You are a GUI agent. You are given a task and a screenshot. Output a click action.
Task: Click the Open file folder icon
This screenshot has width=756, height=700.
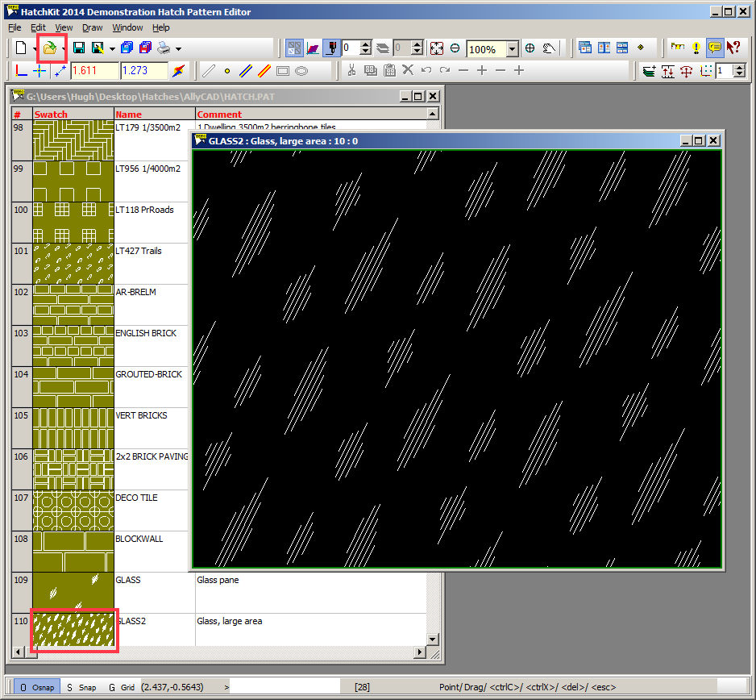[50, 48]
